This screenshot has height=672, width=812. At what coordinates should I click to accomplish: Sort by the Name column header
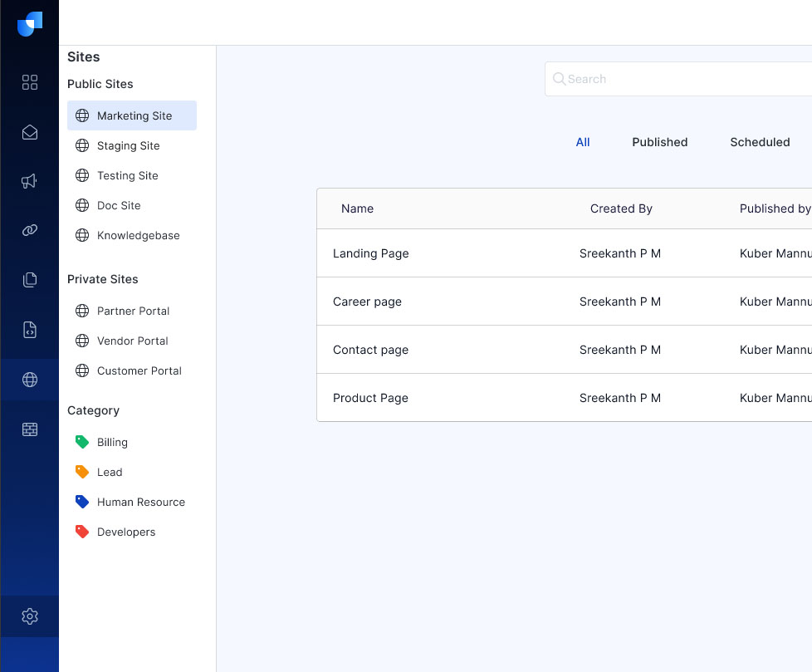[357, 208]
